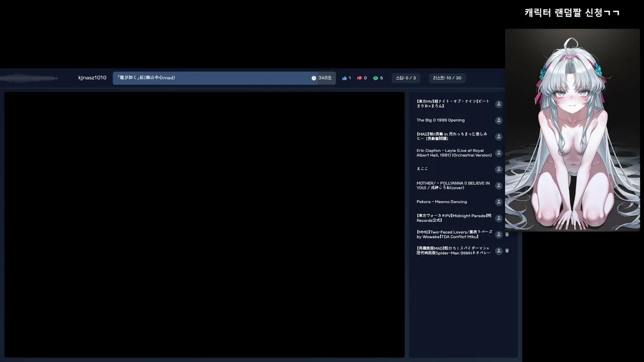This screenshot has height=362, width=644.
Task: Click user avatar for Spider-Man MAD entry
Action: coord(499,251)
